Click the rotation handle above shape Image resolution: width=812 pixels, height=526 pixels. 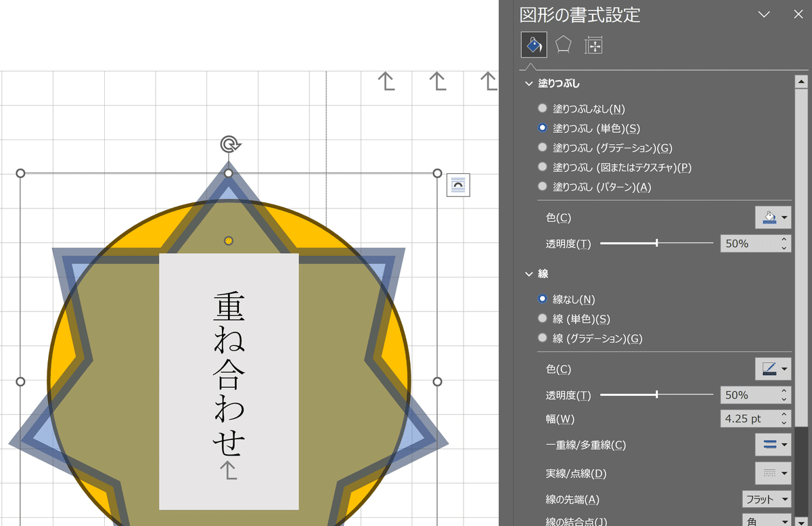pos(229,144)
